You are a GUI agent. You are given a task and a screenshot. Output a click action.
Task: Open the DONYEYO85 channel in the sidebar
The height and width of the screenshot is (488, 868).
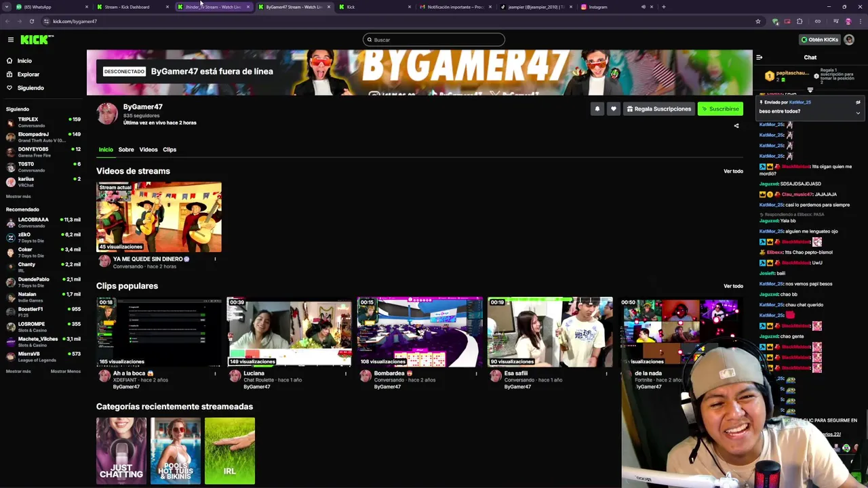point(43,152)
